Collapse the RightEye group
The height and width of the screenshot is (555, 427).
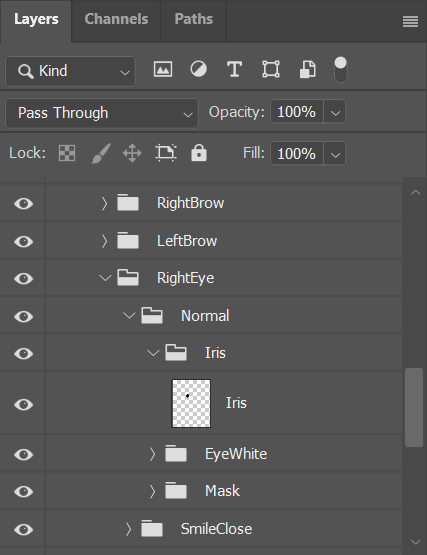tap(105, 278)
